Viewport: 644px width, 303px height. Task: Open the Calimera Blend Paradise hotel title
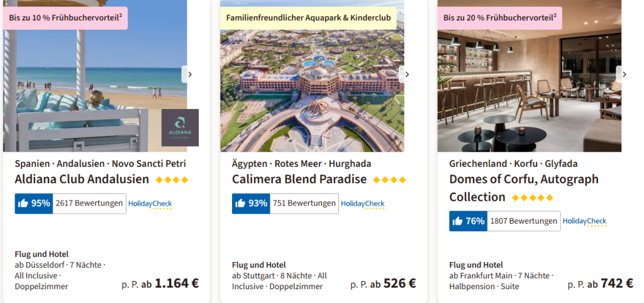point(299,179)
